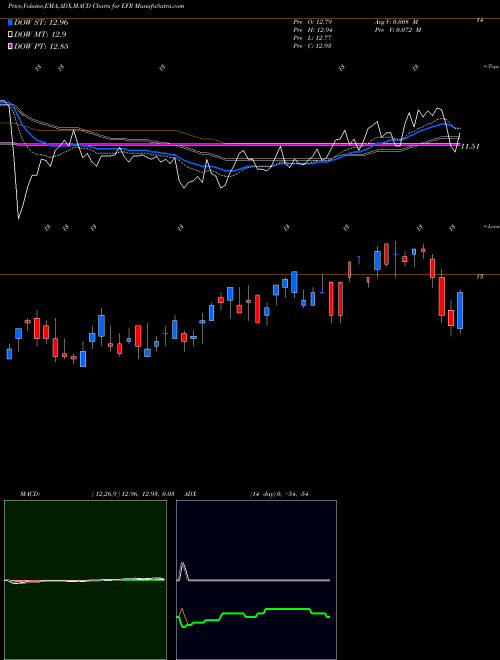Click the 14 price axis label
Viewport: 500px width, 660px height.
[x=479, y=20]
